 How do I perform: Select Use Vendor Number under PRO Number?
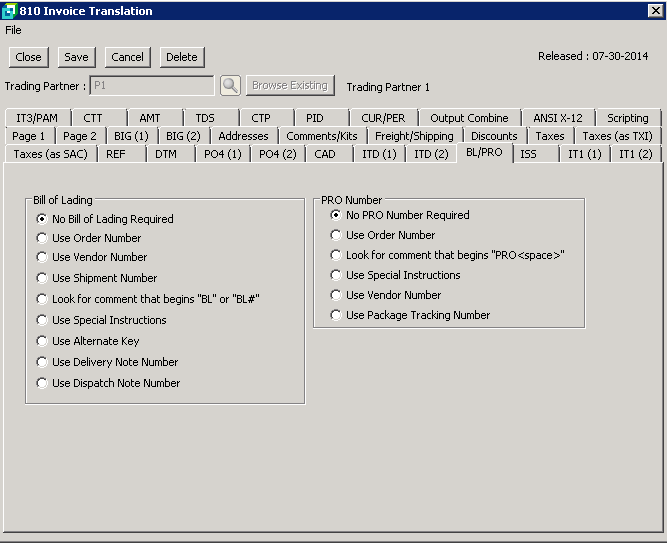pyautogui.click(x=336, y=295)
